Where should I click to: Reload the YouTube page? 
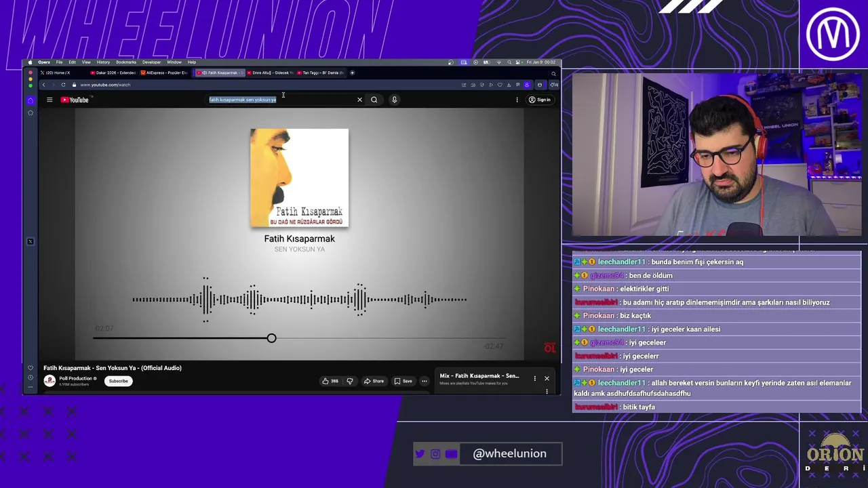63,85
